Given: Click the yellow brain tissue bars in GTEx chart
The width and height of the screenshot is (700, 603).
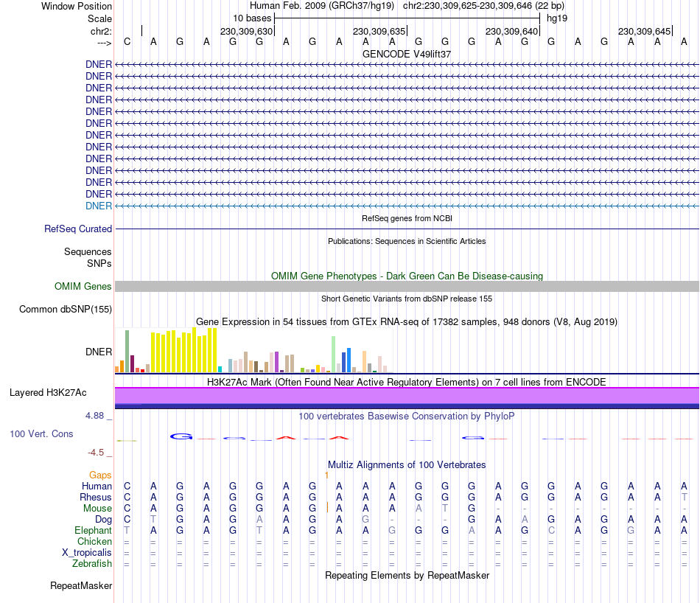Looking at the screenshot, I should coord(184,351).
